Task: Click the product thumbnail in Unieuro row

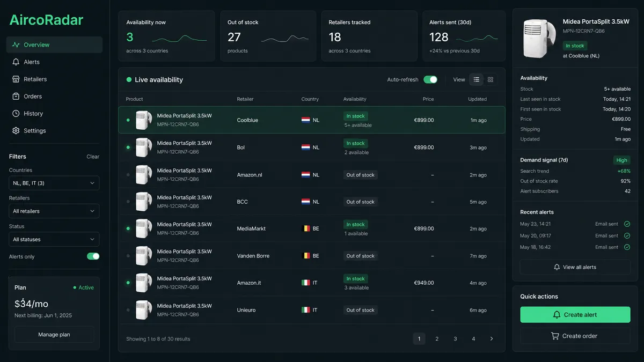Action: 143,310
